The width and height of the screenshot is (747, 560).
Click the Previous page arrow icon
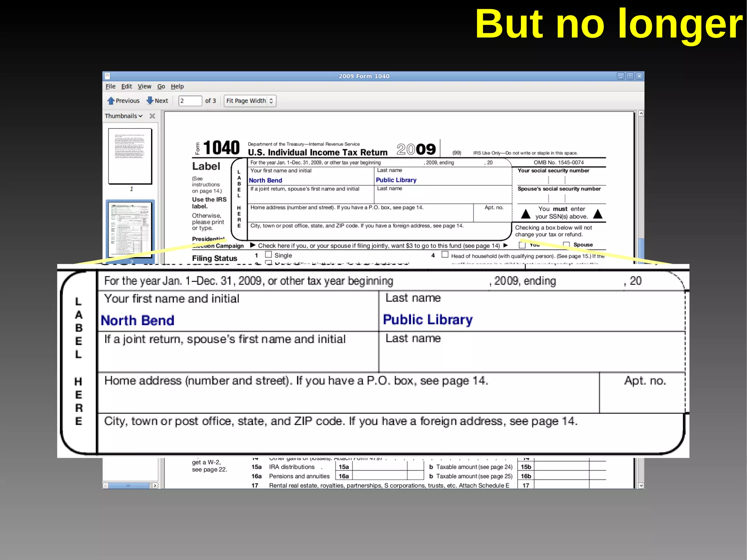pyautogui.click(x=111, y=101)
